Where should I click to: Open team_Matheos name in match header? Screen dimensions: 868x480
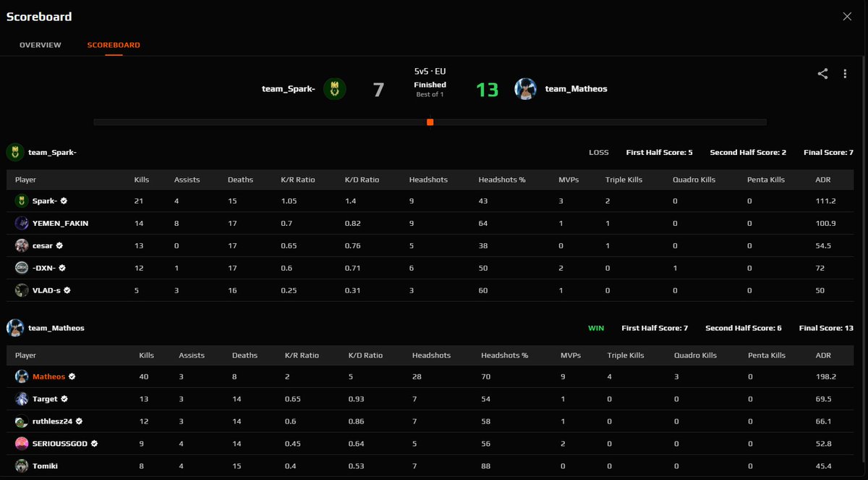tap(576, 89)
